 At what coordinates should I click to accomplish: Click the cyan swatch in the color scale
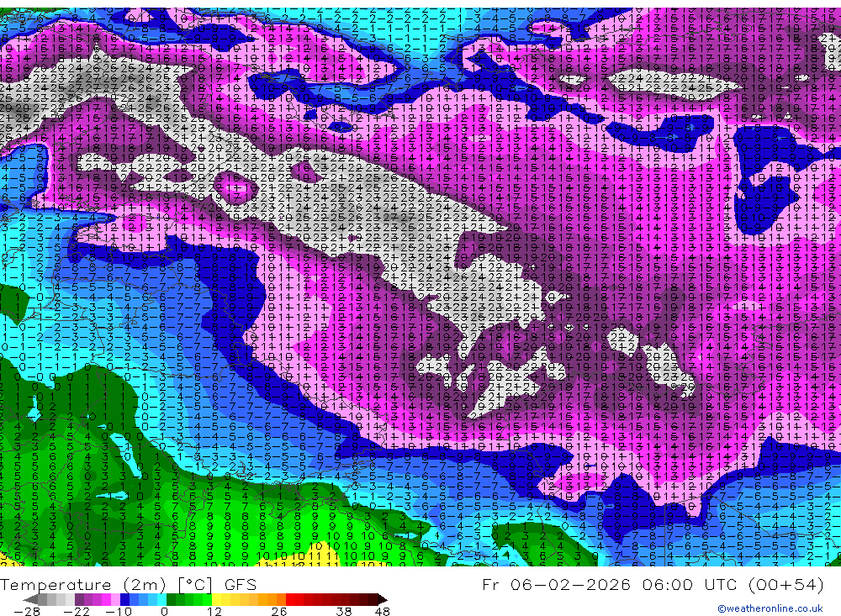click(161, 600)
